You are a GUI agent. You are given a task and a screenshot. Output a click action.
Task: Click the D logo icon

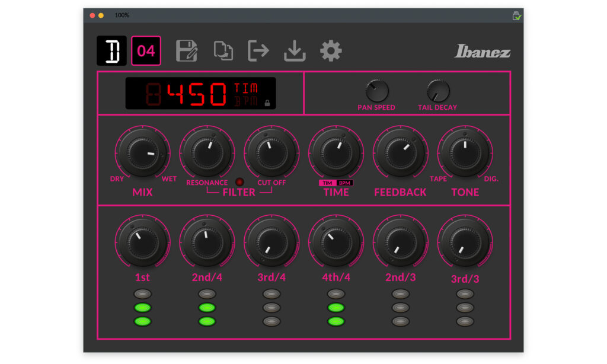[112, 51]
